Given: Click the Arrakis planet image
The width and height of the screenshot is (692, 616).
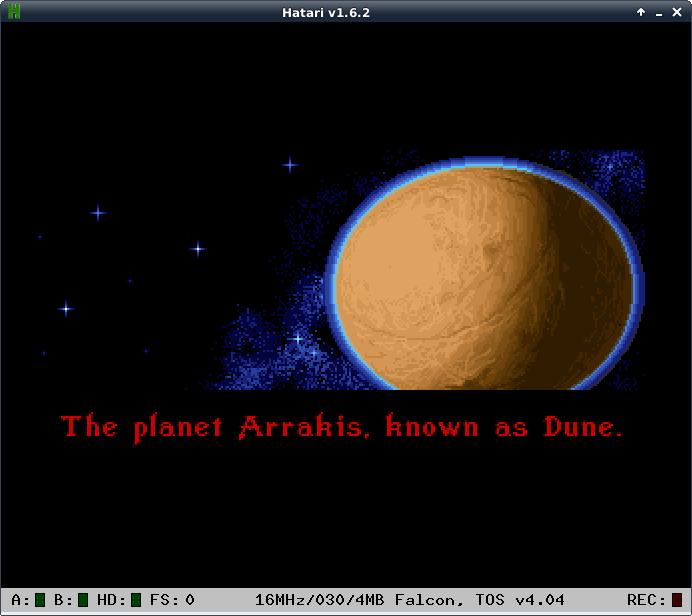Looking at the screenshot, I should pos(484,274).
